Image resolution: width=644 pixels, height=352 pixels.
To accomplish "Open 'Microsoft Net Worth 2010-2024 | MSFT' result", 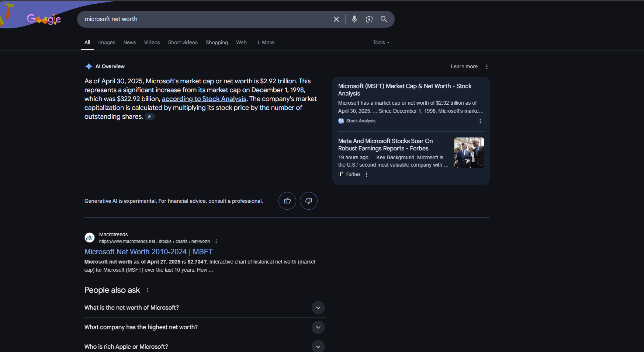I will [x=149, y=252].
